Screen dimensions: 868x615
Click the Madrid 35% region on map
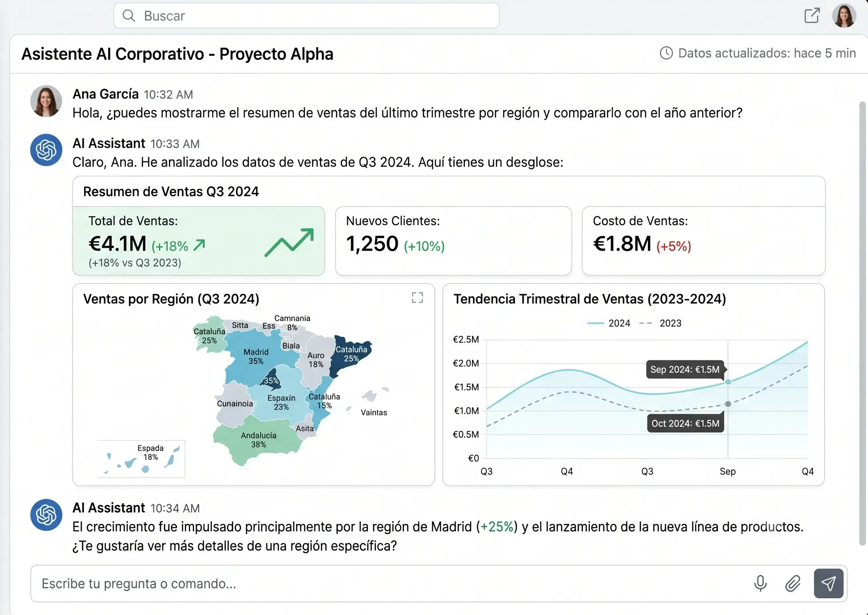pyautogui.click(x=256, y=356)
